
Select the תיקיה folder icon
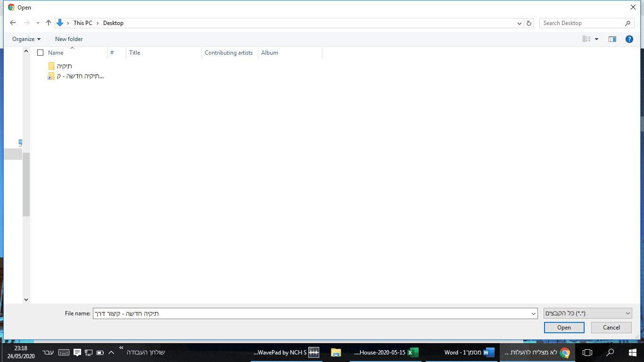coord(51,66)
